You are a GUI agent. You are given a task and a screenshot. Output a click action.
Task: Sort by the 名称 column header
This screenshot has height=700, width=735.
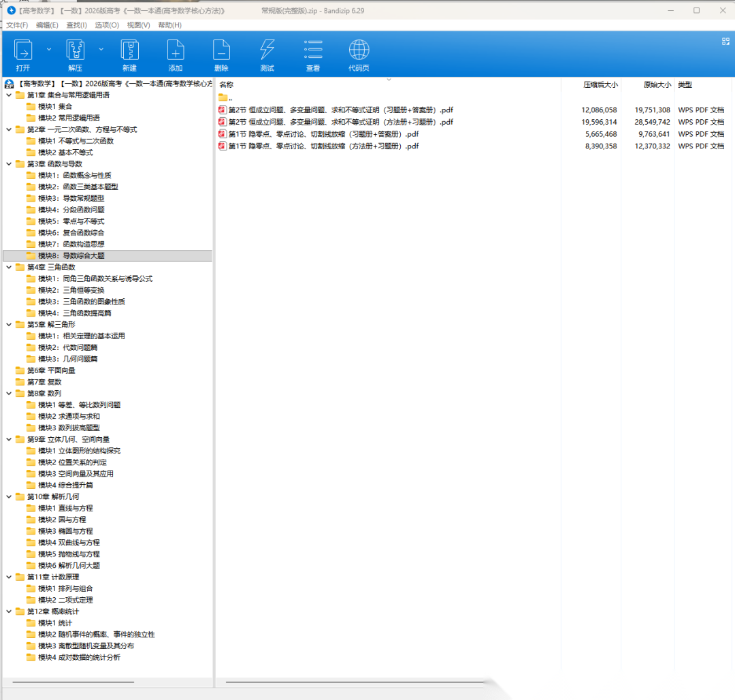(x=227, y=85)
